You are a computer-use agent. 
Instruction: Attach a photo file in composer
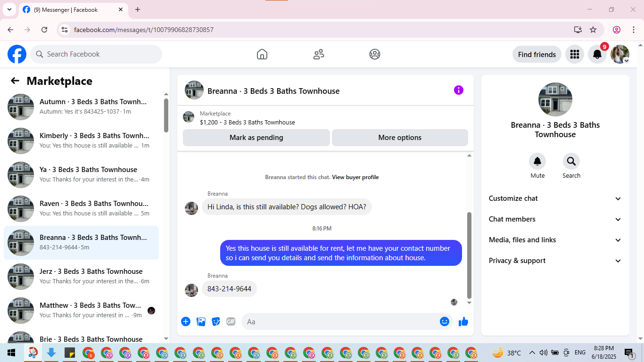coord(201,321)
